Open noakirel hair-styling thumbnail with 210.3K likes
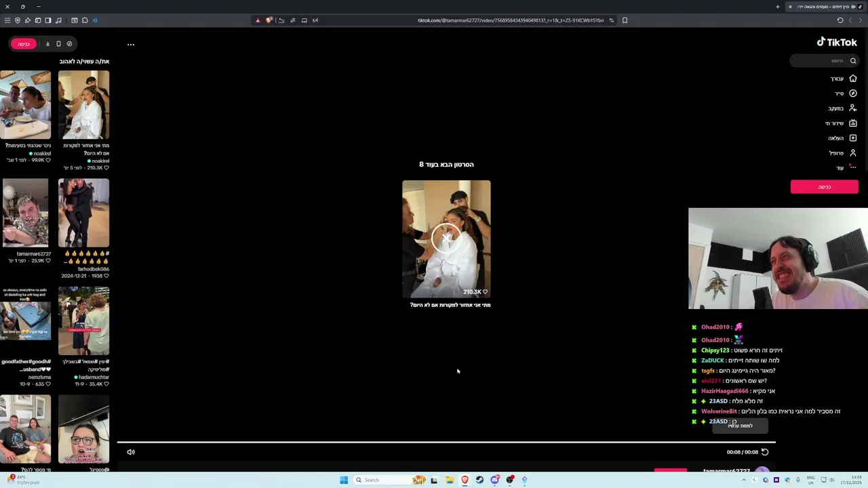 tap(83, 104)
